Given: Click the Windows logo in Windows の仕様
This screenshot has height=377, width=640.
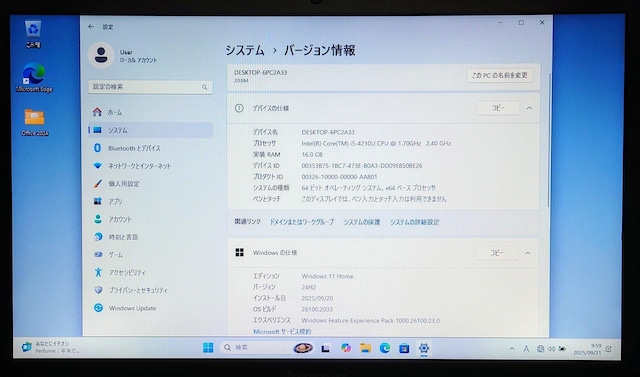Looking at the screenshot, I should click(240, 253).
